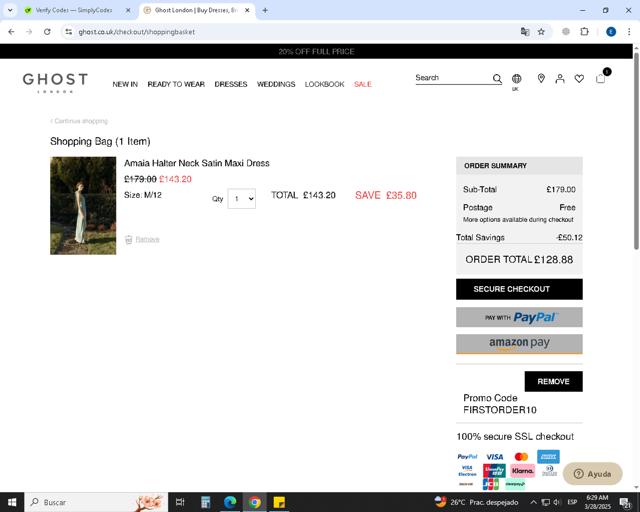Click the ORDER TOTAL £128.88 text
The image size is (640, 512).
coord(519,260)
